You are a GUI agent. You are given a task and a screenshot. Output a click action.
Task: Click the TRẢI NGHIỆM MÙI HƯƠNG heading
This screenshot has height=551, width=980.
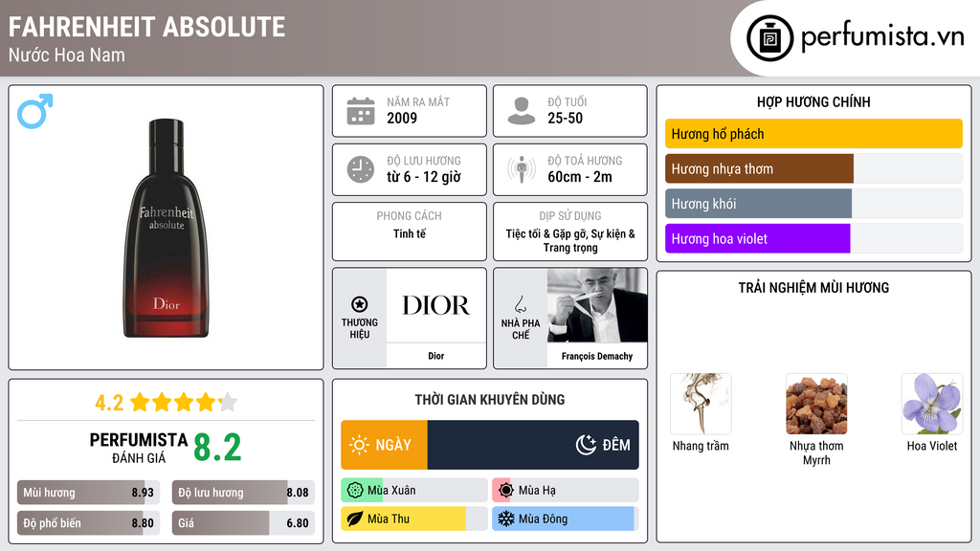coord(813,288)
